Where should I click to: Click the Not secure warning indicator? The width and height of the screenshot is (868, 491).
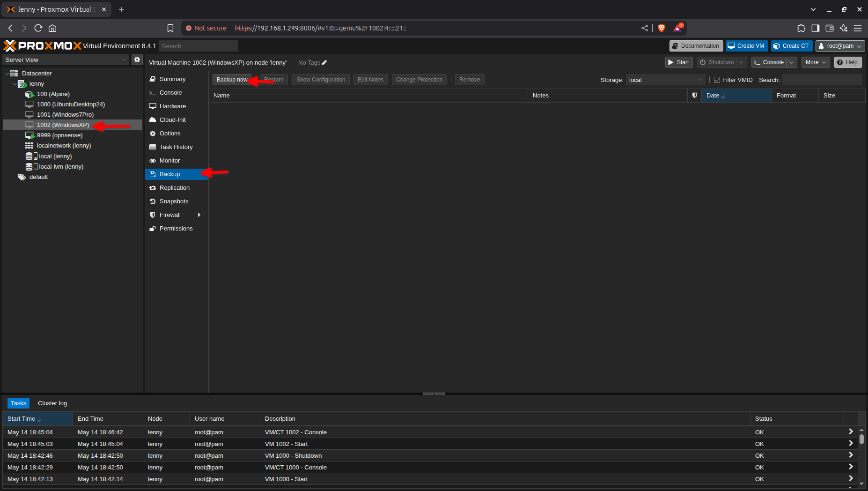pos(206,28)
